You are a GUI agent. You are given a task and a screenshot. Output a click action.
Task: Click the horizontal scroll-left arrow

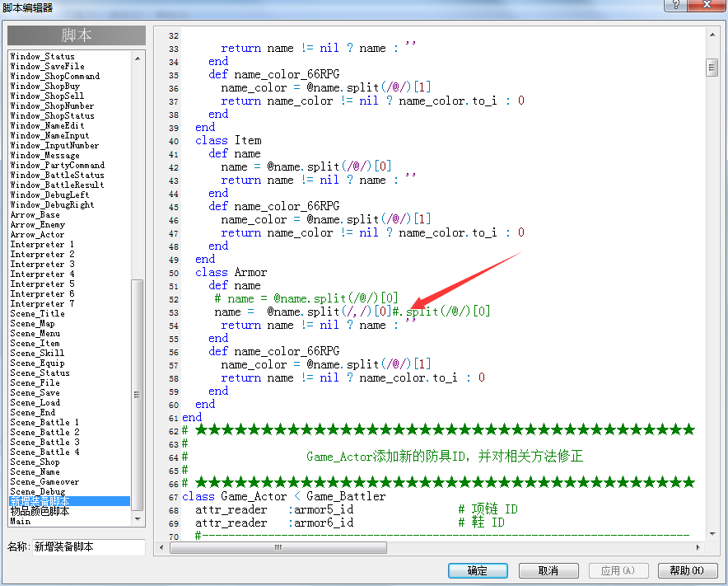pos(161,547)
